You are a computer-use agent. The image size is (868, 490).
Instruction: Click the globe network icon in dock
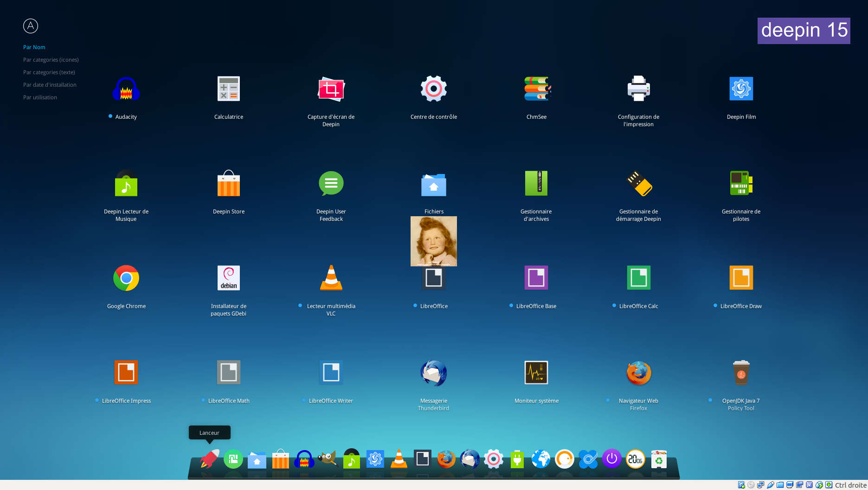coord(541,459)
